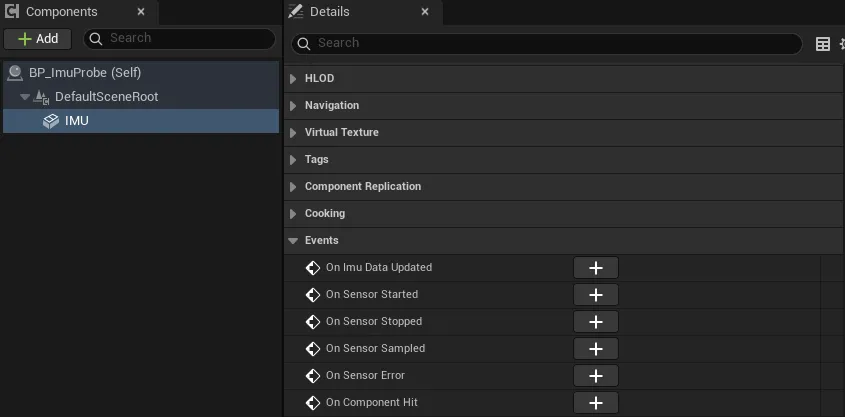Expand the Cooking section

[293, 213]
